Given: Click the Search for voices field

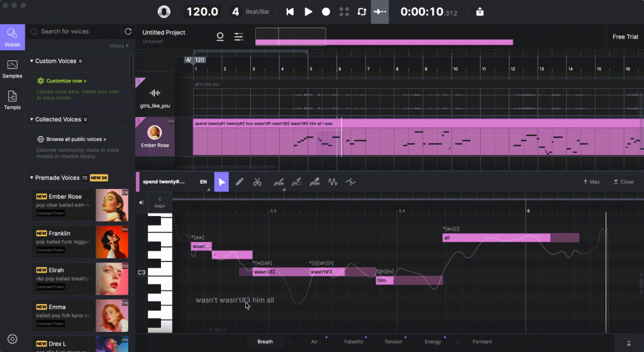Looking at the screenshot, I should [x=79, y=31].
